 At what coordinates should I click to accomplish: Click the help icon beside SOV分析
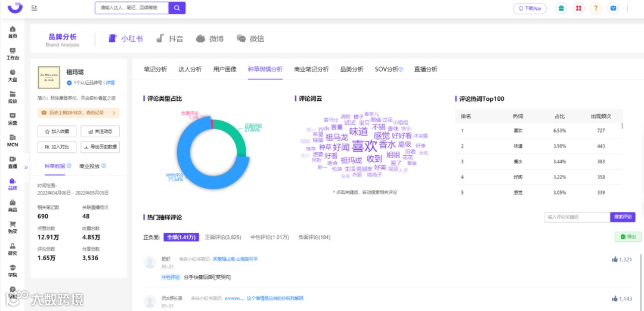click(401, 69)
